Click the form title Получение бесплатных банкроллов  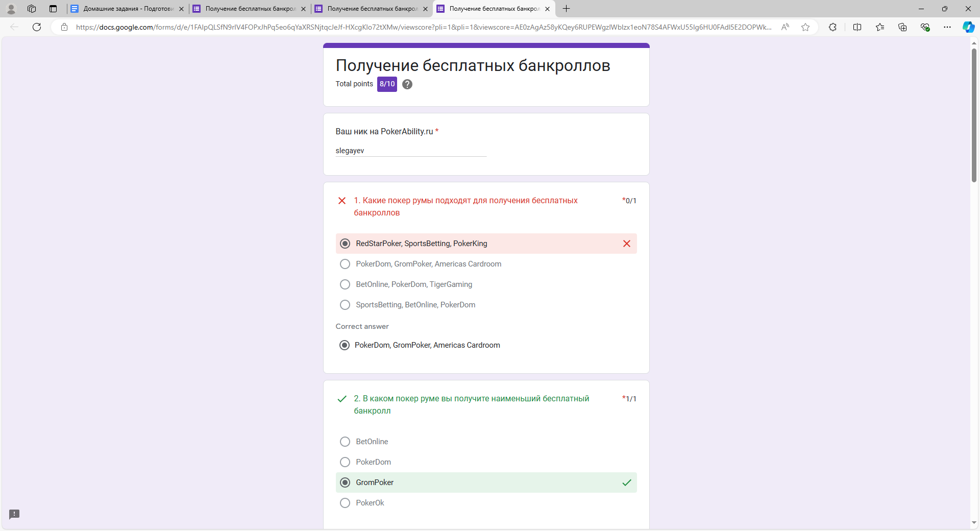(473, 65)
